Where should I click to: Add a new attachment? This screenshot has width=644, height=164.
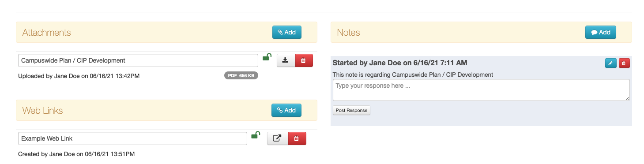click(x=287, y=32)
